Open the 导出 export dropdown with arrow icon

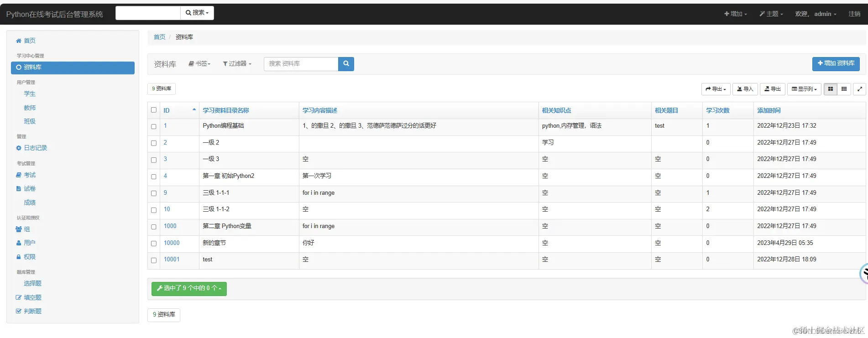tap(716, 89)
